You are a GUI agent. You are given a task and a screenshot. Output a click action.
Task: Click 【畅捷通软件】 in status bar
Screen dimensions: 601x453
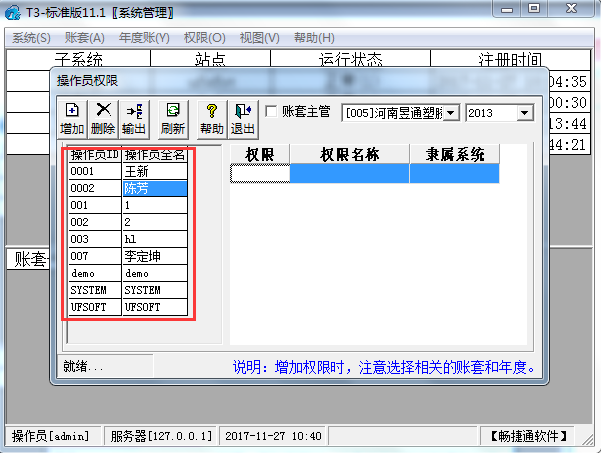tap(527, 436)
